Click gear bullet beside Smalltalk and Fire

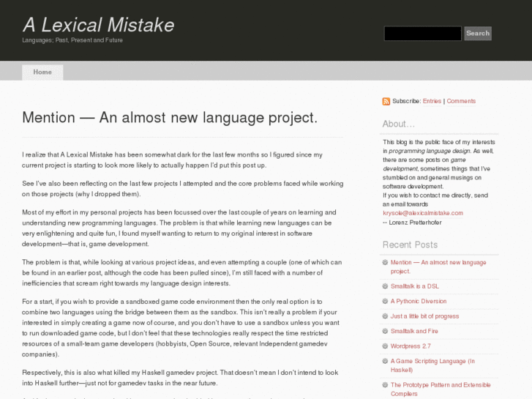(x=385, y=331)
